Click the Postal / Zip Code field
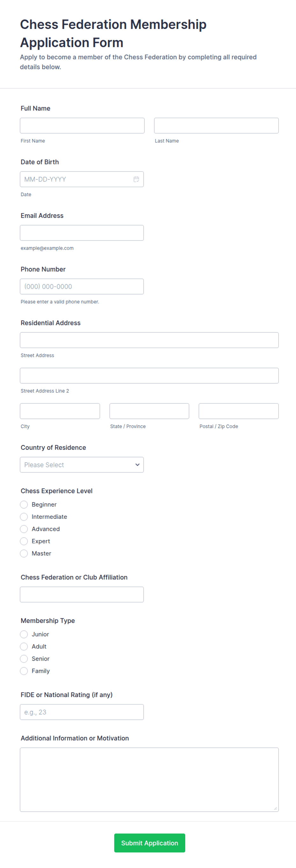This screenshot has height=868, width=296. (x=239, y=411)
